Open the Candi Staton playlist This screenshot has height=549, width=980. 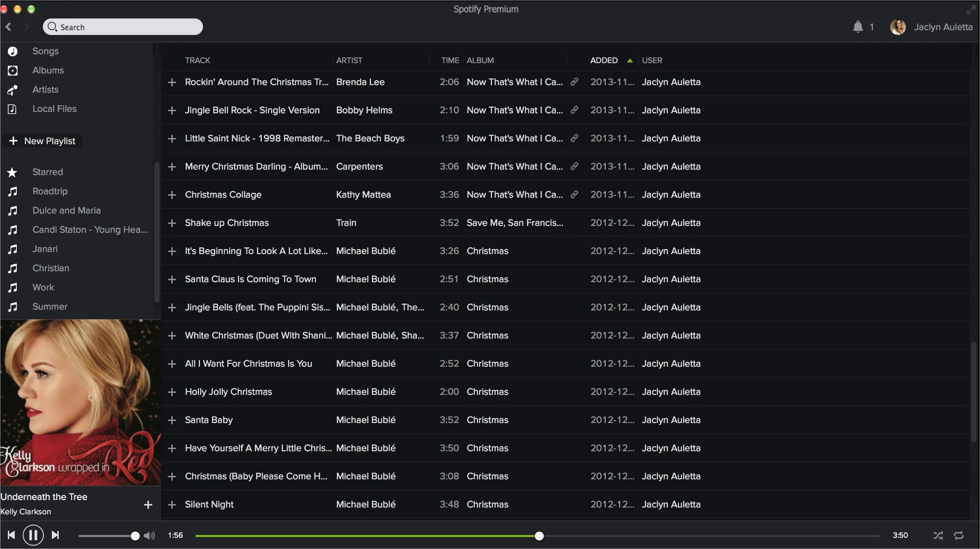[90, 230]
